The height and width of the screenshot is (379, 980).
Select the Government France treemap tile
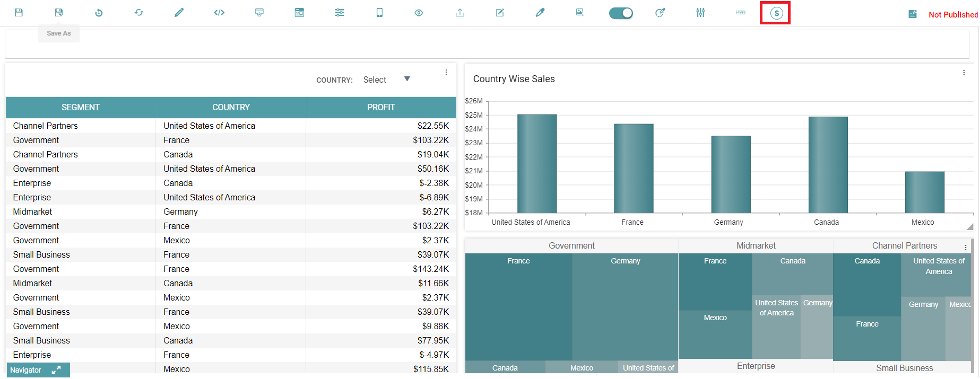pyautogui.click(x=518, y=306)
